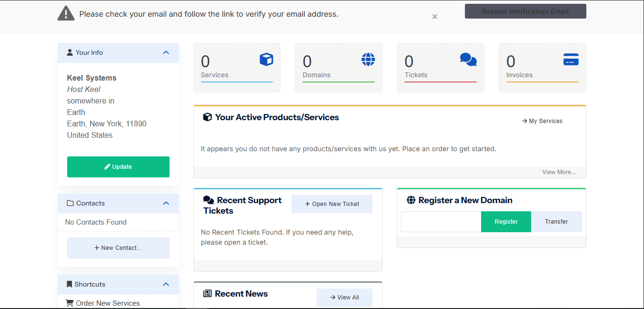The image size is (644, 309).
Task: Click View All news button
Action: tap(344, 298)
